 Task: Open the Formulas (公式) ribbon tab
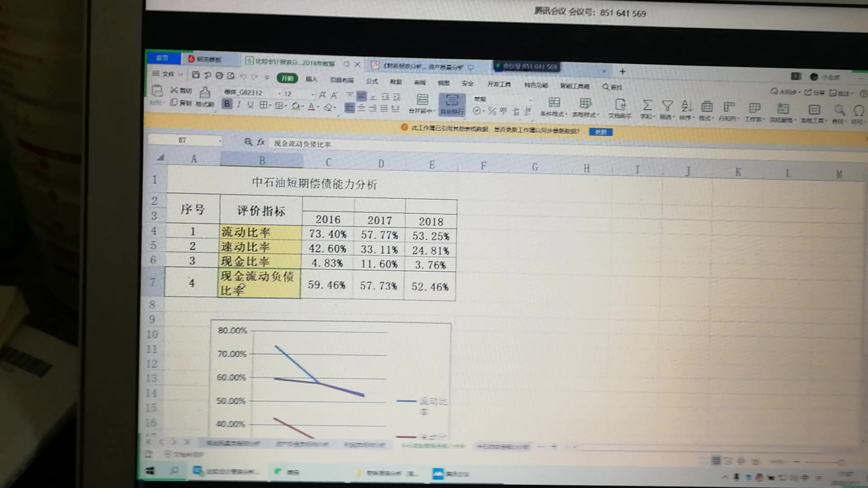pyautogui.click(x=372, y=81)
